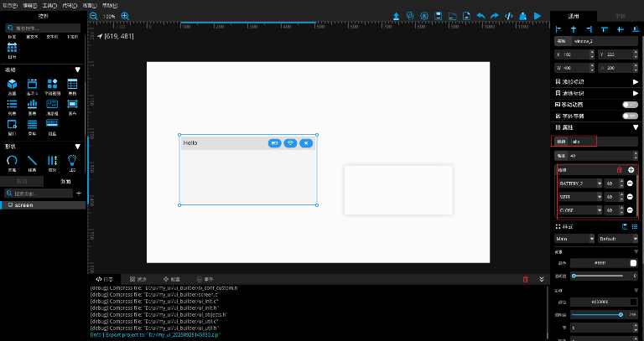The height and width of the screenshot is (341, 644).
Task: Expand the second flag section arrow
Action: [636, 93]
